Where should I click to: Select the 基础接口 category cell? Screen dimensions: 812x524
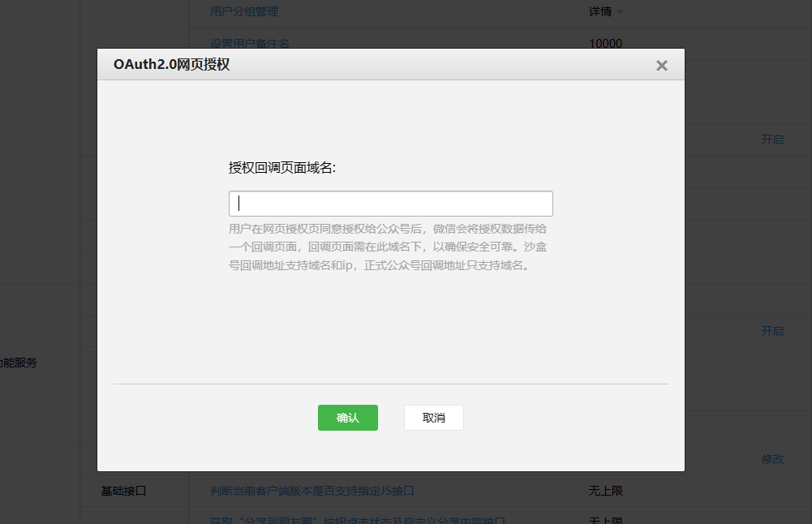[123, 491]
